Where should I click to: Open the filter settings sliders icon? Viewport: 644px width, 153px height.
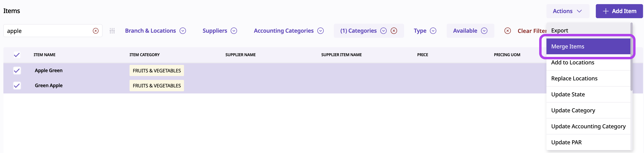point(112,31)
